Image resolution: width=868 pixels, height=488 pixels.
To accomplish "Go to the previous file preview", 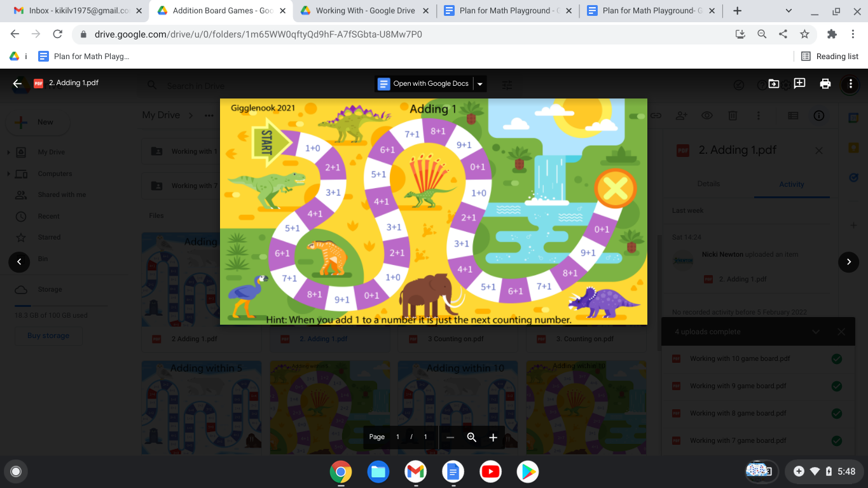I will [x=19, y=262].
